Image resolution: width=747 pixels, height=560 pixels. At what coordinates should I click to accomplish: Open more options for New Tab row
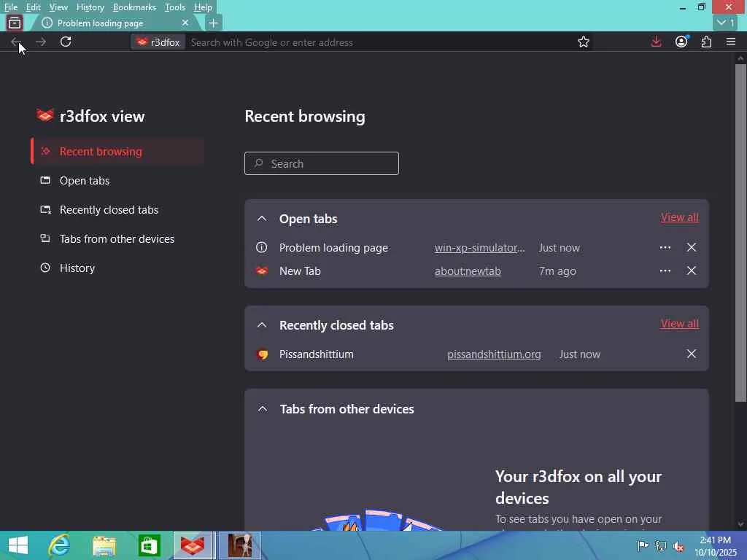(665, 271)
